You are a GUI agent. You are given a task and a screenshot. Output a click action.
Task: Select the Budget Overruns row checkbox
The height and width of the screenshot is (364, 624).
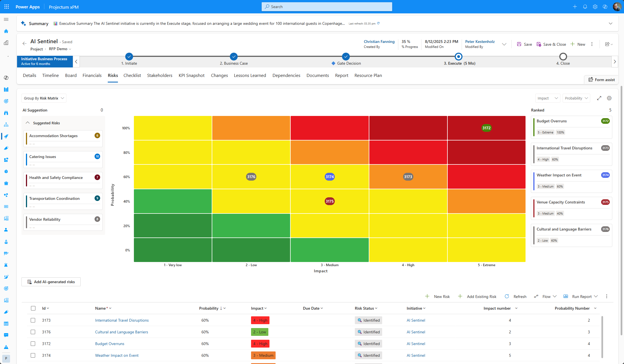33,344
